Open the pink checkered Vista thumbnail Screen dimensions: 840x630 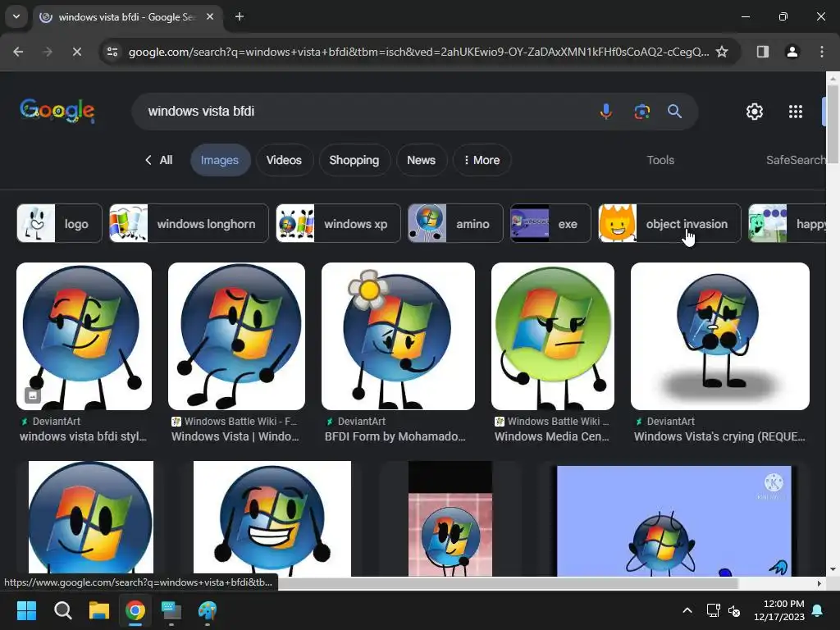450,518
